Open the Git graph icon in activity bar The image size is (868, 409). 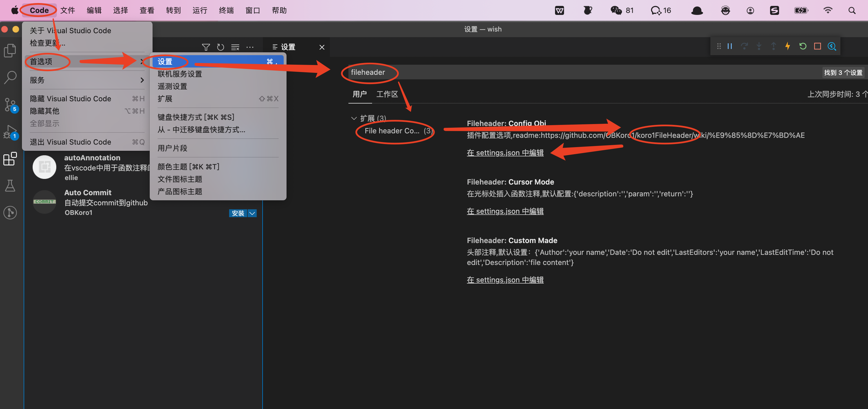(10, 213)
